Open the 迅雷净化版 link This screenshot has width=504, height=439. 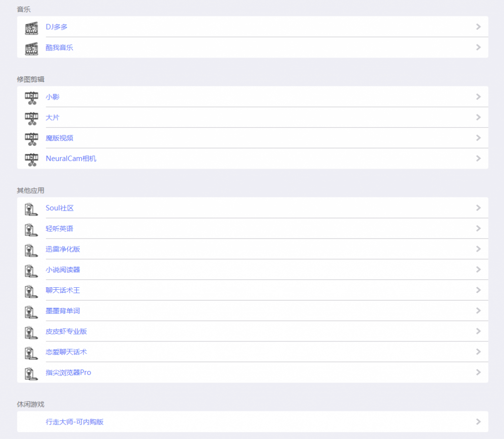[x=63, y=249]
